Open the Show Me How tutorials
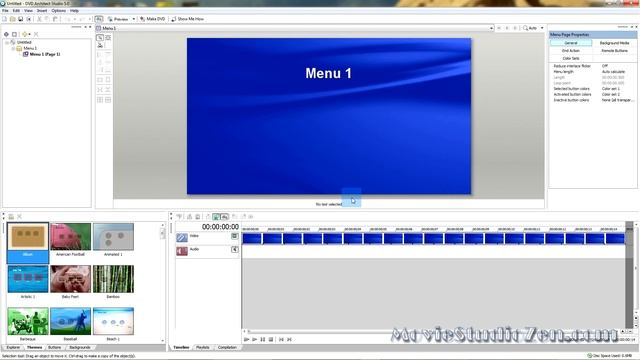The height and width of the screenshot is (360, 640). tap(187, 19)
